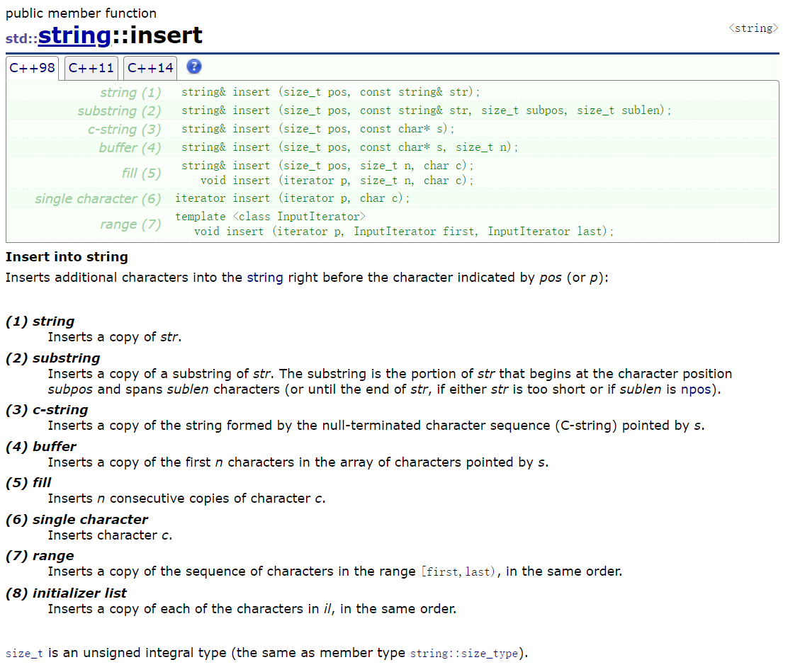Image resolution: width=805 pixels, height=672 pixels.
Task: Open the 'npos' link
Action: (696, 389)
